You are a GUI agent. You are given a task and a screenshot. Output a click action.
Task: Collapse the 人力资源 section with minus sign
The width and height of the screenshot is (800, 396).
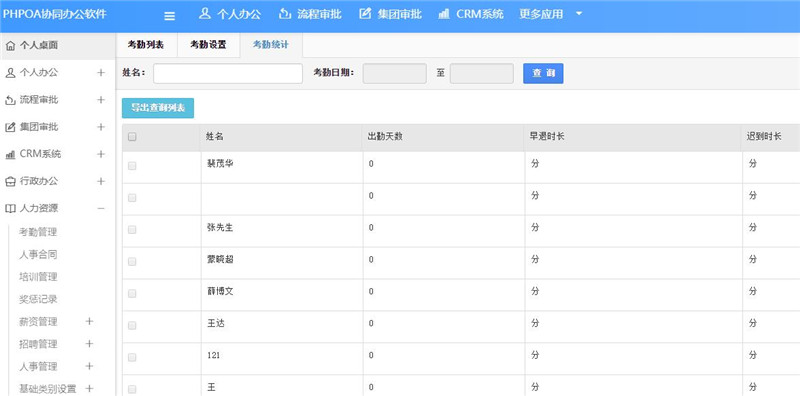pyautogui.click(x=101, y=208)
